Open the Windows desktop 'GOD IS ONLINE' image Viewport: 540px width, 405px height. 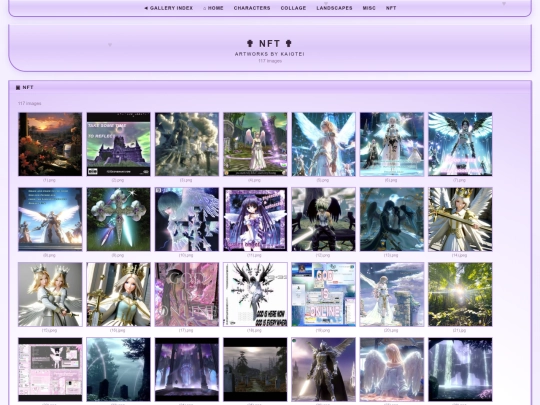[323, 294]
